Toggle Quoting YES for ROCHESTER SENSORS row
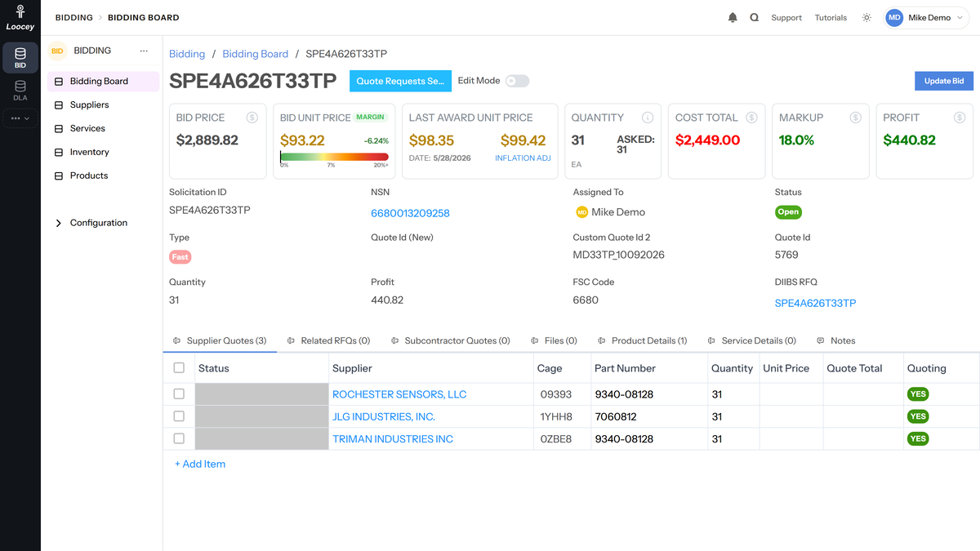 pyautogui.click(x=918, y=394)
